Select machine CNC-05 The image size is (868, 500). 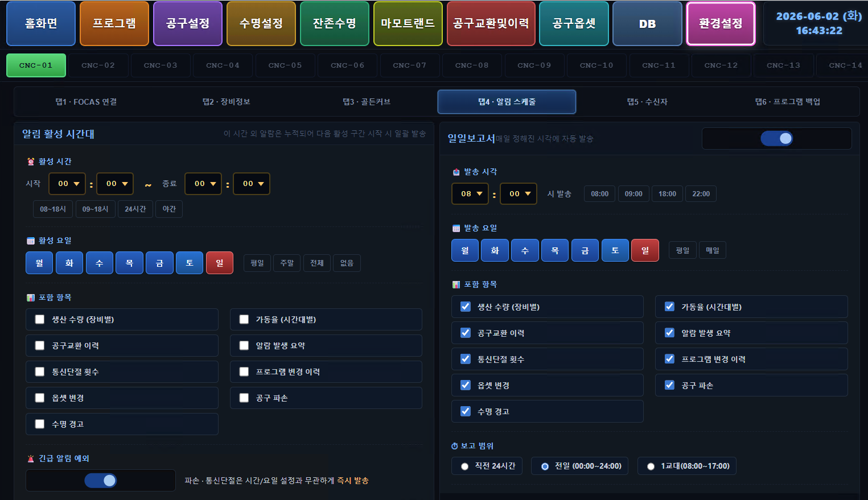point(285,65)
